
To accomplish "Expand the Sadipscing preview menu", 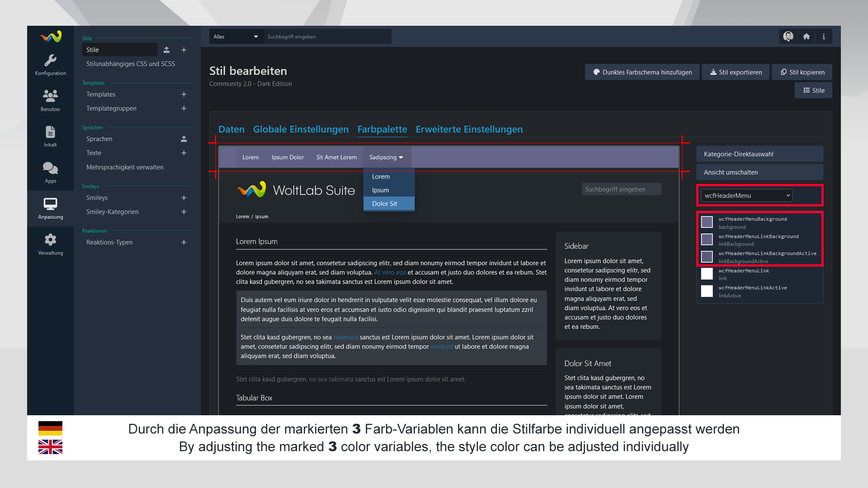I will point(386,157).
